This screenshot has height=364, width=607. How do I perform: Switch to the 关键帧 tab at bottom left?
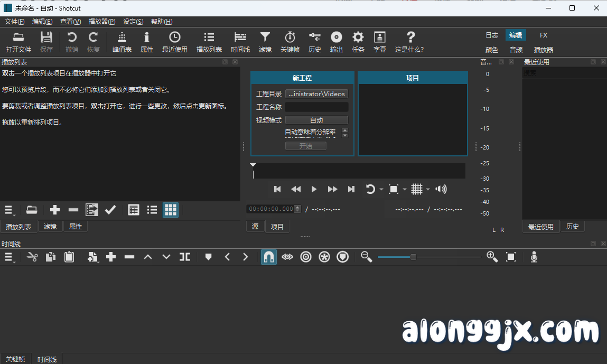(x=16, y=359)
